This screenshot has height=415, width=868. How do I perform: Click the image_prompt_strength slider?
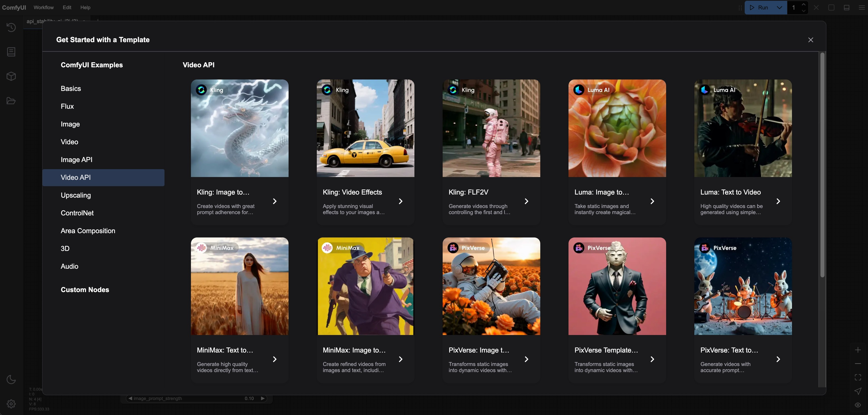pyautogui.click(x=196, y=398)
